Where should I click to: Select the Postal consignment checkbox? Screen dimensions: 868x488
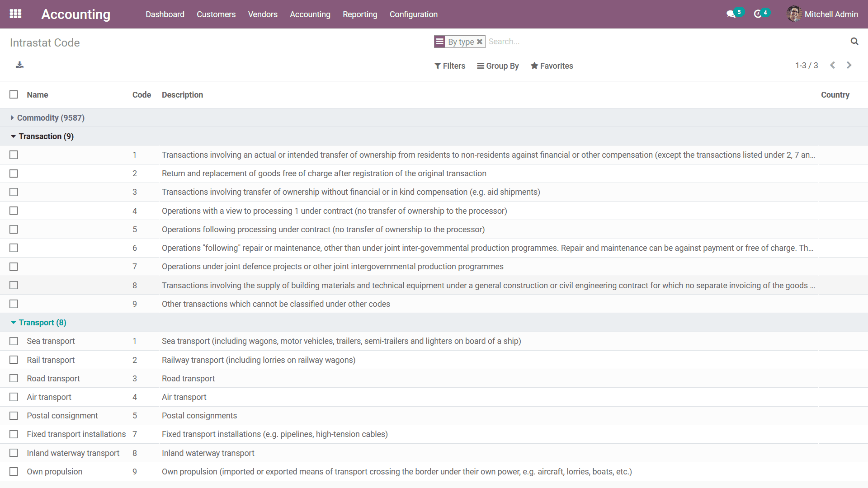(14, 416)
